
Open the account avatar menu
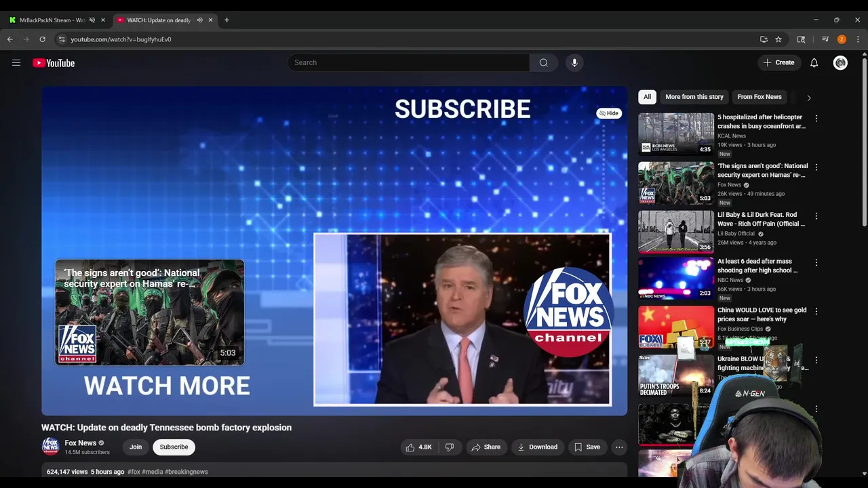pyautogui.click(x=841, y=62)
